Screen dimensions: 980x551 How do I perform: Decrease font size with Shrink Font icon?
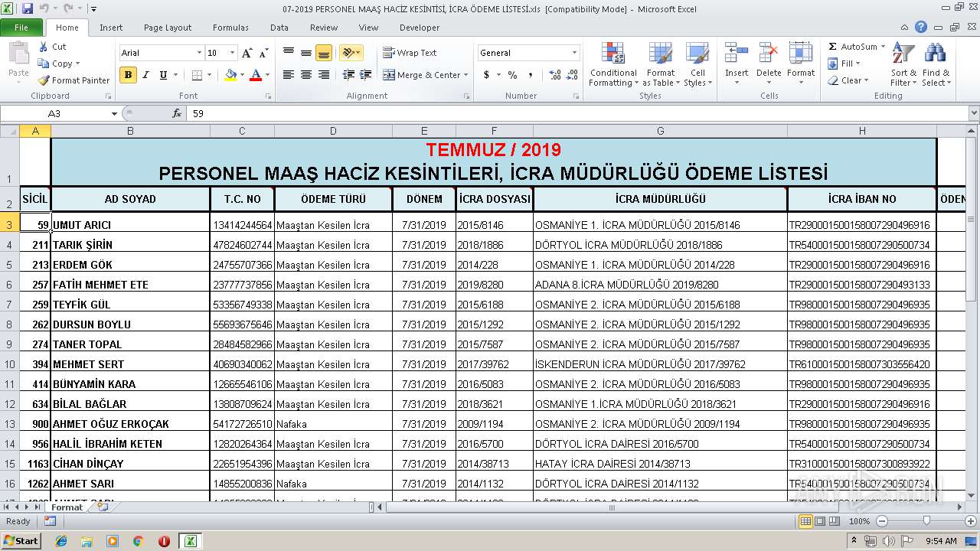tap(263, 53)
